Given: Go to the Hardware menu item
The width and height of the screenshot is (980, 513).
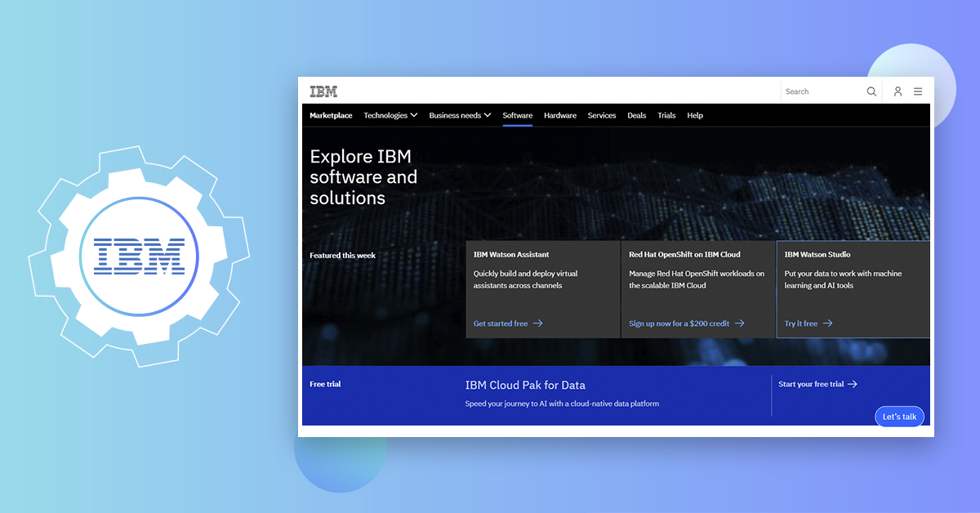Looking at the screenshot, I should coord(560,115).
